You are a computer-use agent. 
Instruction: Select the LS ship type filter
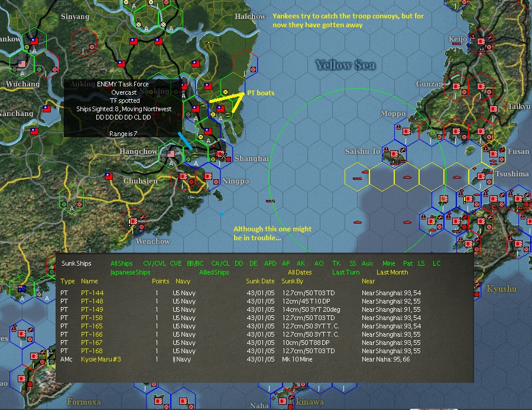421,263
